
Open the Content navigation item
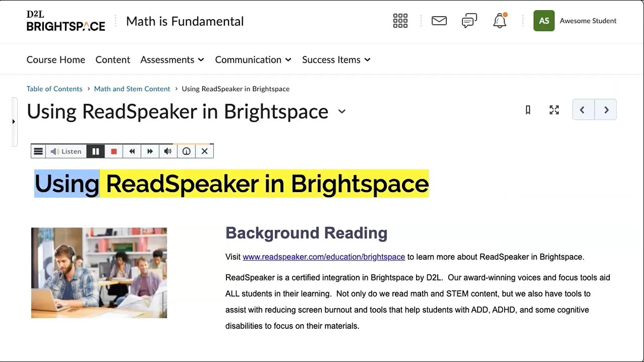[113, 59]
